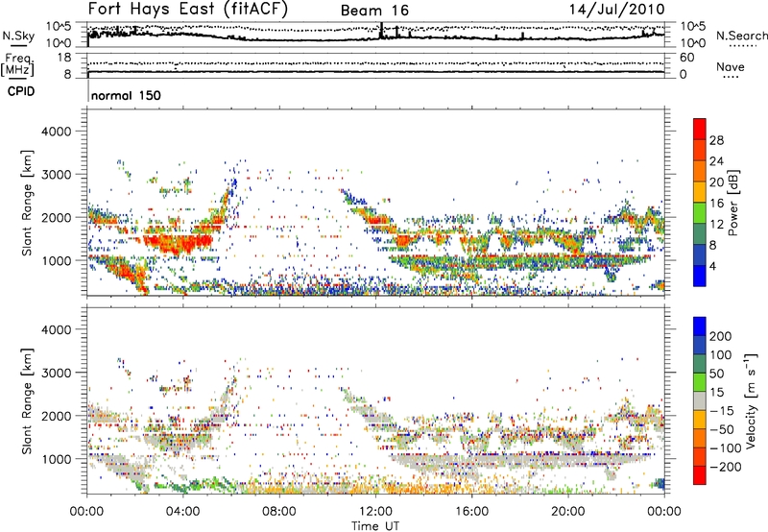Click the '10^5' tick next to N.Sky

pos(59,27)
